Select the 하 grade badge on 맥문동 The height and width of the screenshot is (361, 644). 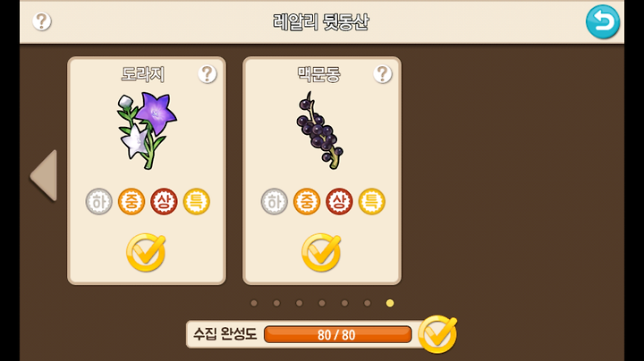(x=275, y=201)
